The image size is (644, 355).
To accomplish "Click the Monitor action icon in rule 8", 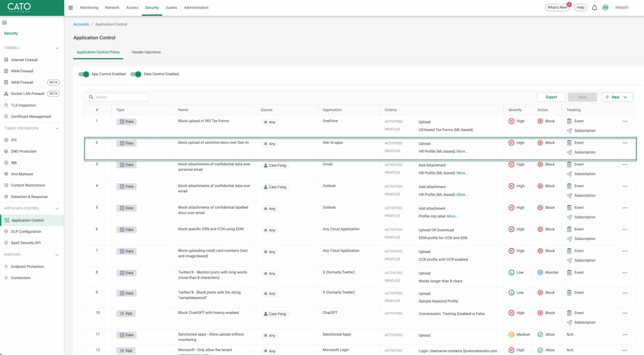I will point(540,273).
